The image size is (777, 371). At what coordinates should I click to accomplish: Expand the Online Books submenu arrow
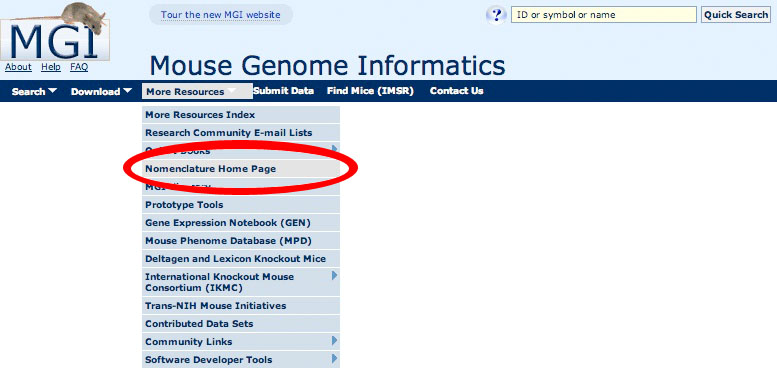click(335, 149)
